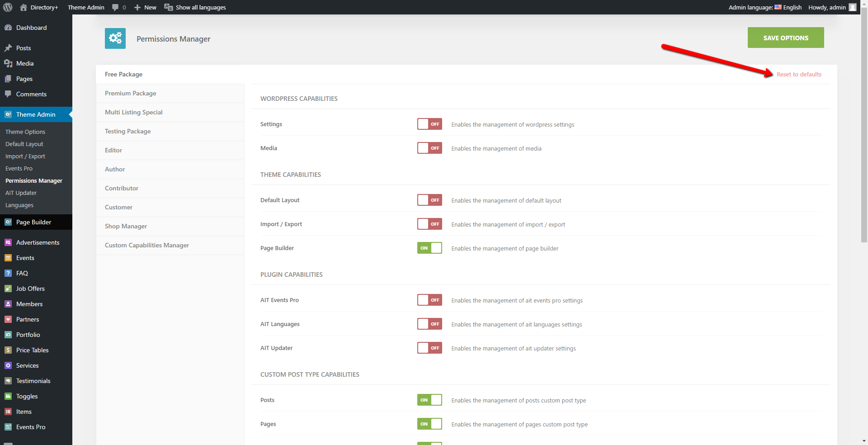Image resolution: width=868 pixels, height=445 pixels.
Task: Click the Testimonials sidebar icon
Action: (x=8, y=381)
